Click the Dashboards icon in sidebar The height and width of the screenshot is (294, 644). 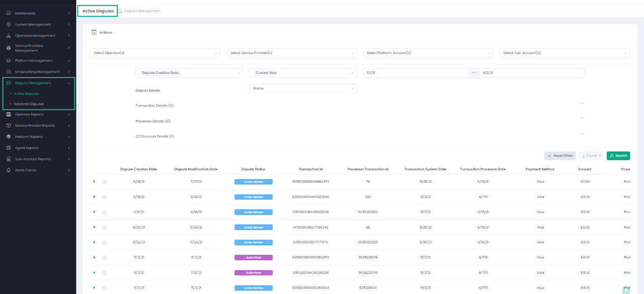[x=8, y=13]
